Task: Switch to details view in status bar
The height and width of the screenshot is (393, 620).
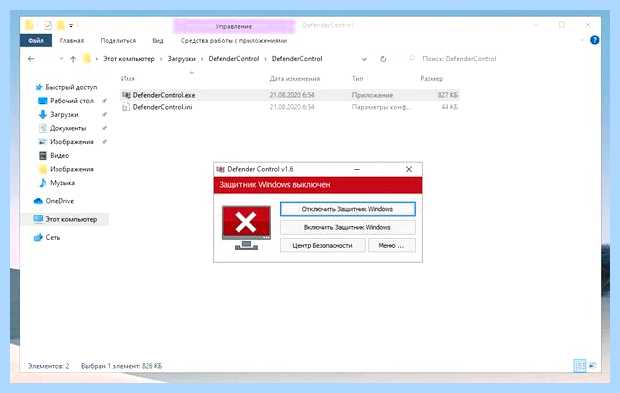Action: (580, 365)
